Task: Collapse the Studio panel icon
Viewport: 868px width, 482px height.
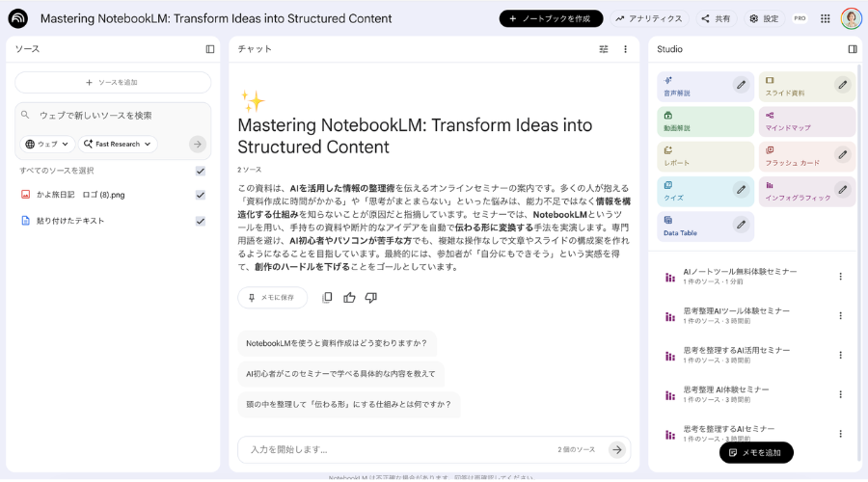Action: pyautogui.click(x=853, y=49)
